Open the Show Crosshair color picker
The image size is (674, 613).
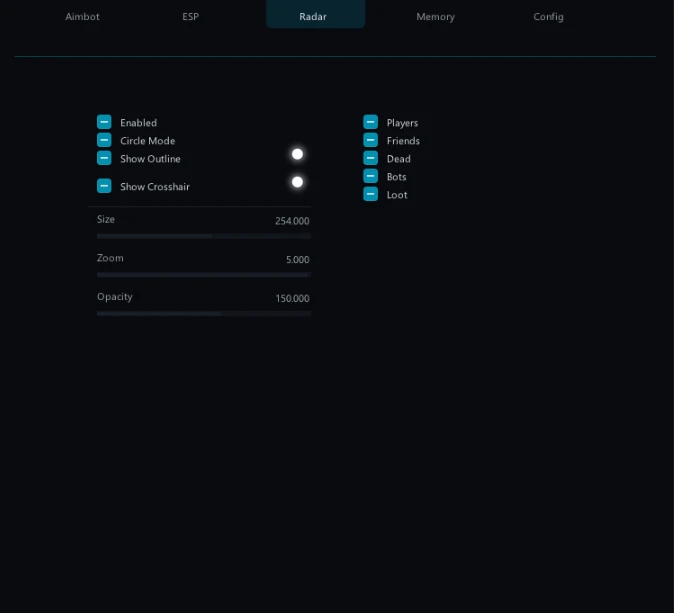pyautogui.click(x=297, y=182)
